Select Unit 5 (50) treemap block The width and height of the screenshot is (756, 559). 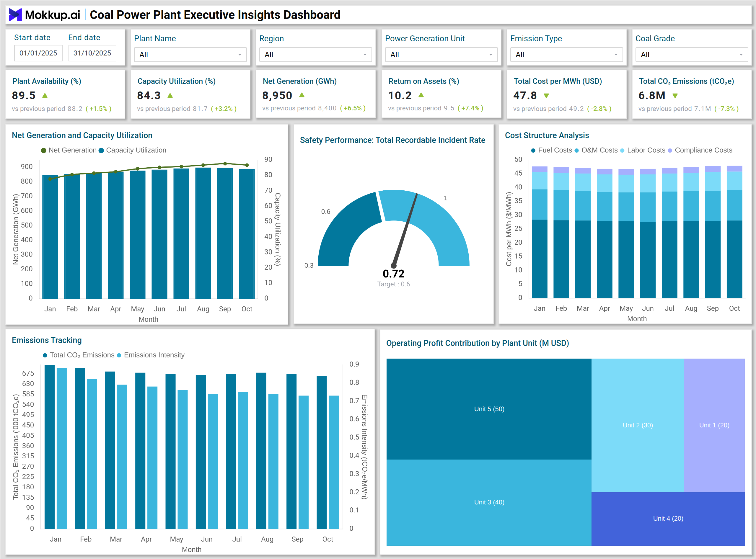489,409
